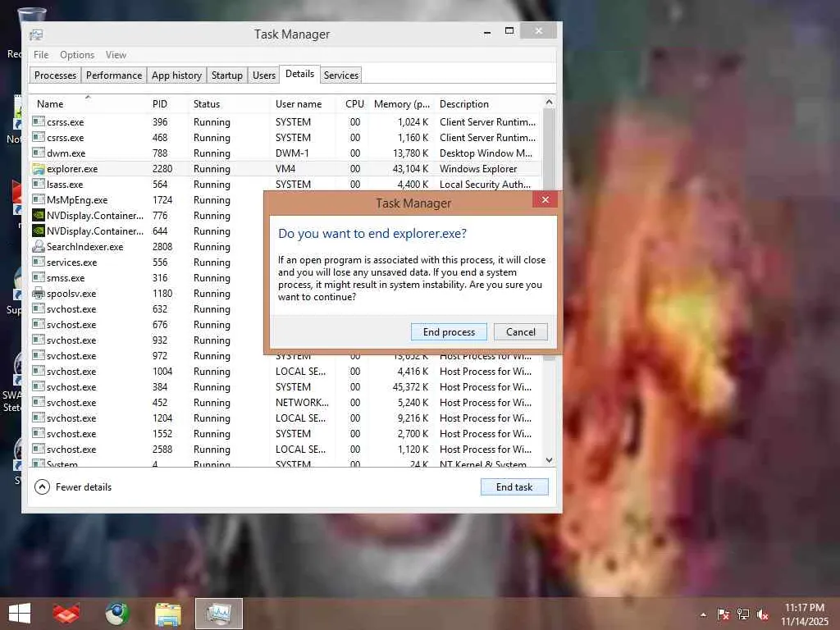Open the Action Center flag icon

click(x=724, y=614)
